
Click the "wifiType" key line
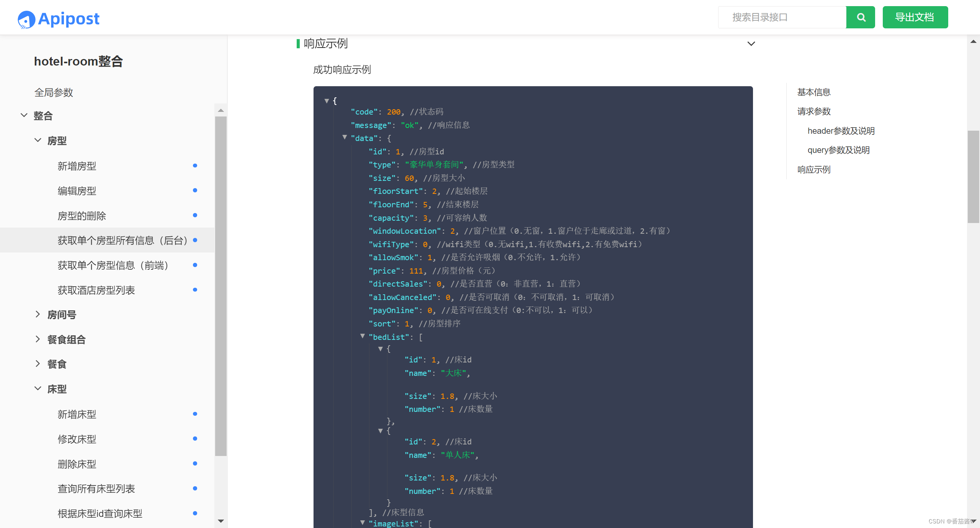[x=506, y=244]
